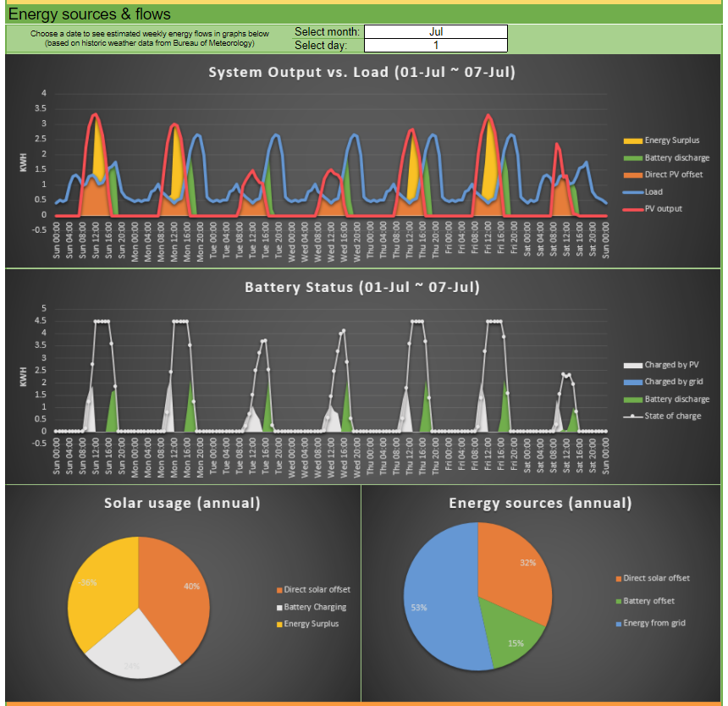728x706 pixels.
Task: Select the blue Load legend entry
Action: tap(654, 191)
